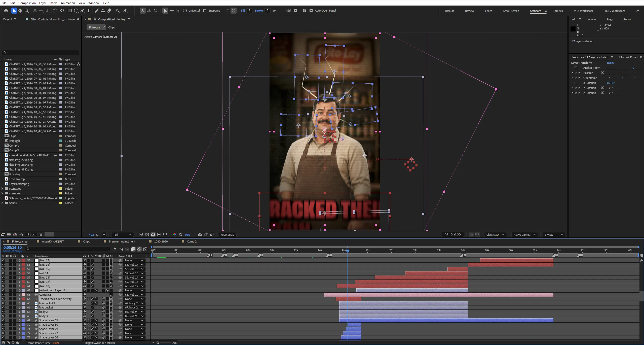Open the Animation menu
This screenshot has height=345, width=644.
pos(68,3)
